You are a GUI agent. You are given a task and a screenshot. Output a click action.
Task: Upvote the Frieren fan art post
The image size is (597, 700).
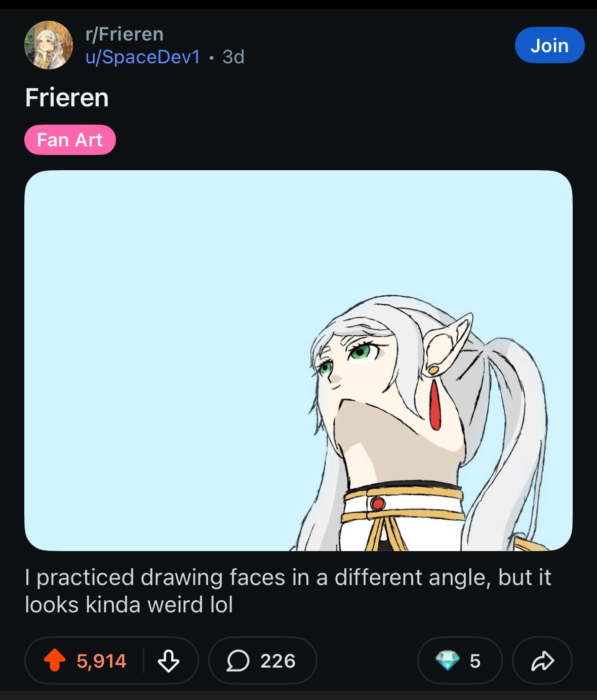(x=55, y=660)
